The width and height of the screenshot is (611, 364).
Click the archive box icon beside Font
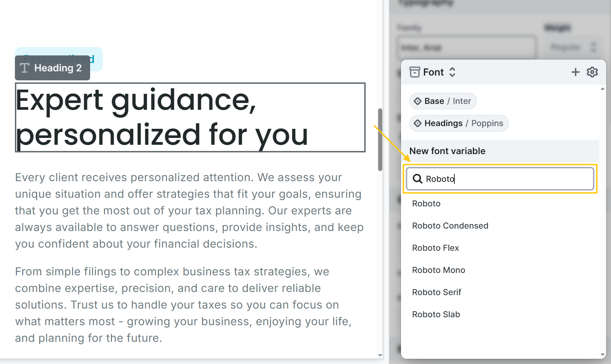[x=414, y=72]
